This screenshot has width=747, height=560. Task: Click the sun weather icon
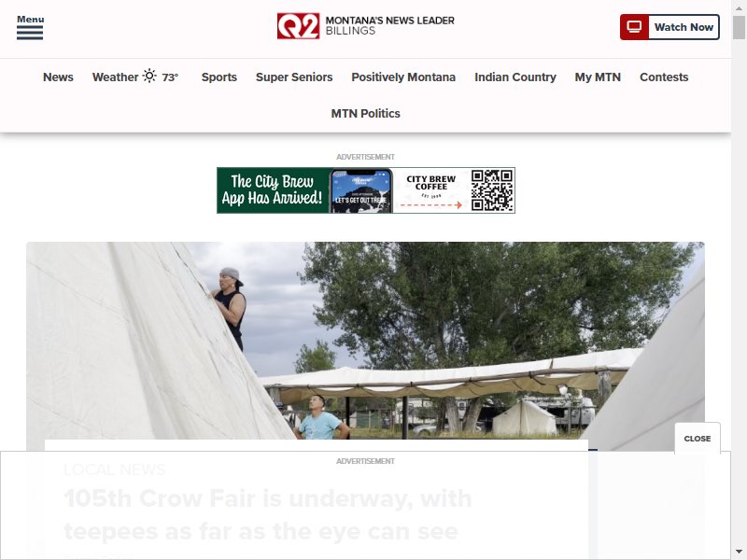[149, 77]
